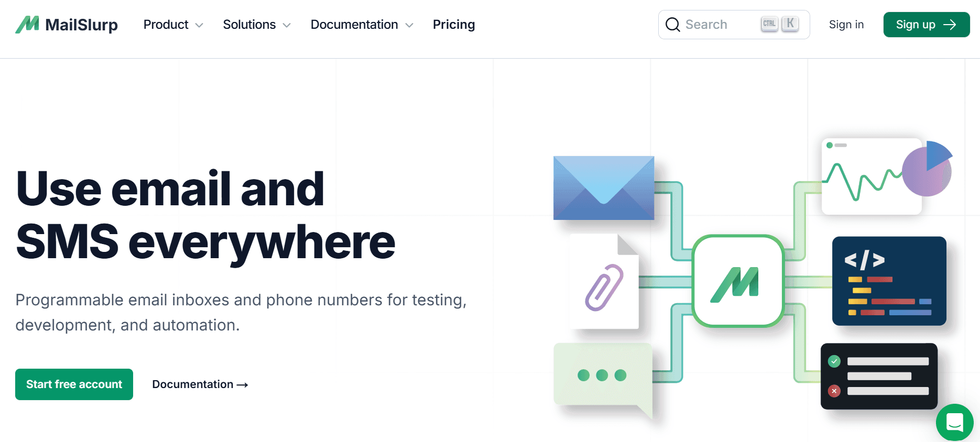Open the Pricing page
The height and width of the screenshot is (442, 980).
click(454, 25)
